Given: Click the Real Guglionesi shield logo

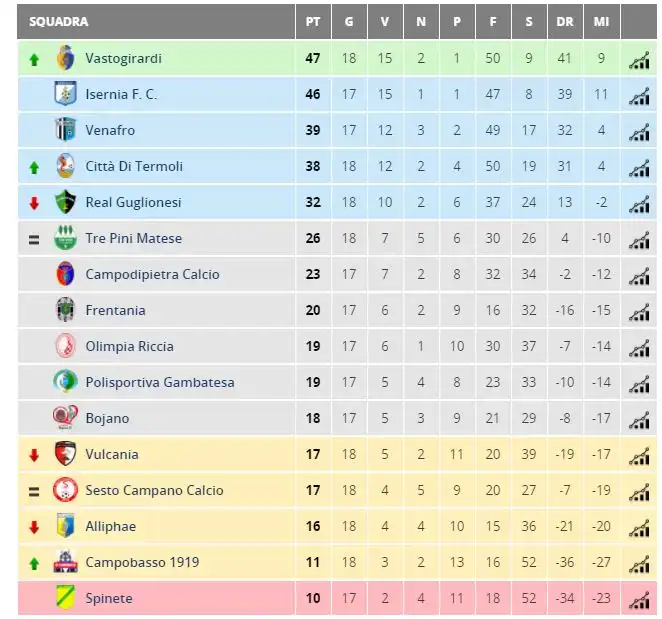Looking at the screenshot, I should (65, 202).
